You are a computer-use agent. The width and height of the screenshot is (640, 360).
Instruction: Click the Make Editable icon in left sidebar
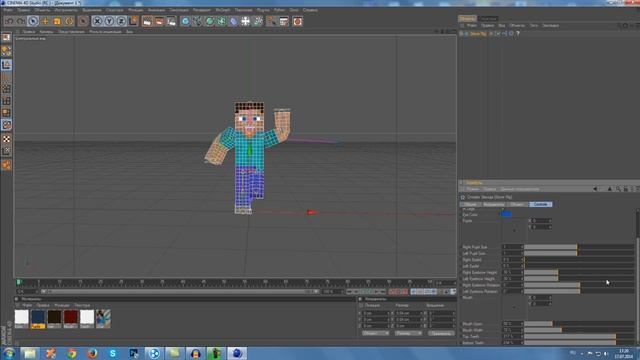6,38
